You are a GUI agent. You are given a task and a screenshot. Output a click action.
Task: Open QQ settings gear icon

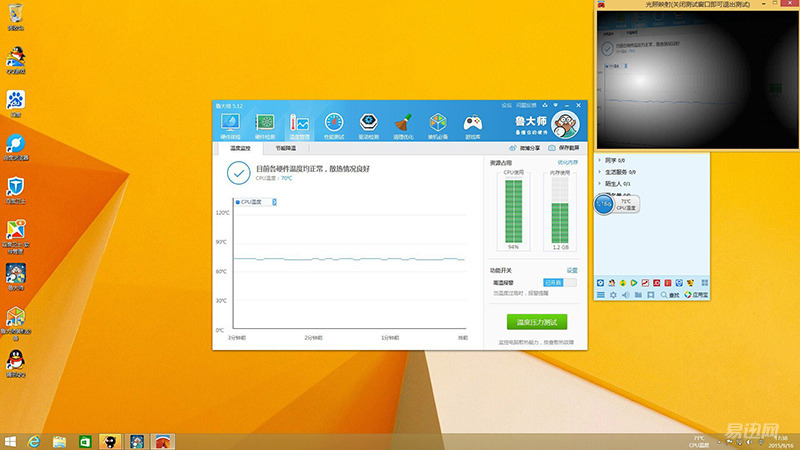pos(613,295)
